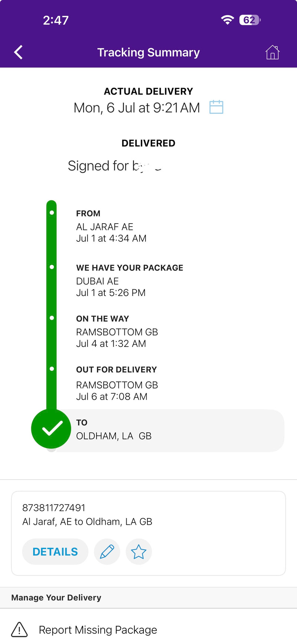Open the home icon

[x=272, y=52]
